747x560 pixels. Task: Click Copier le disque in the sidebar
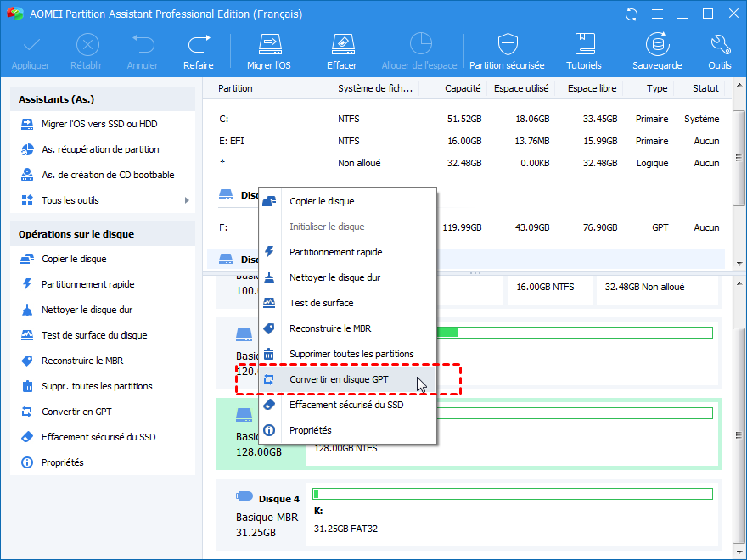[x=74, y=259]
